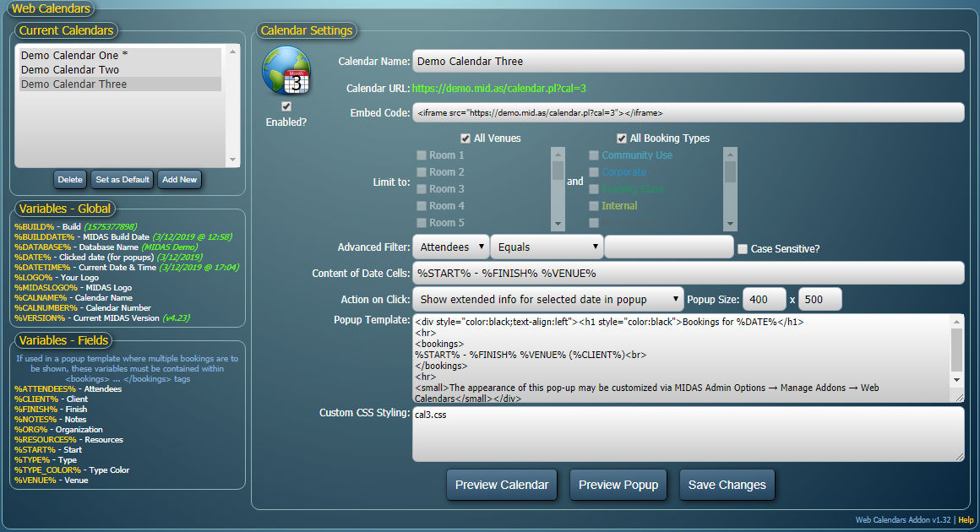Click the booking types list scroll up arrow
980x532 pixels.
730,155
